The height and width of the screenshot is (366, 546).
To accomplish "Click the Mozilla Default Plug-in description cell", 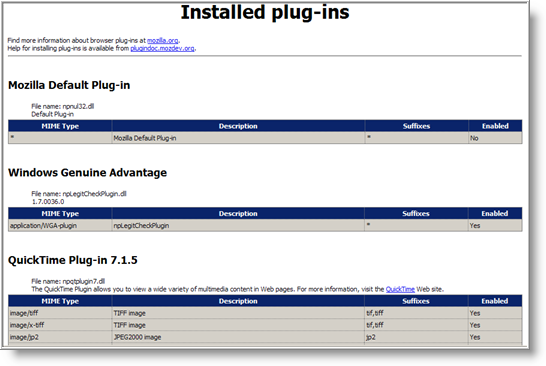I will (238, 138).
